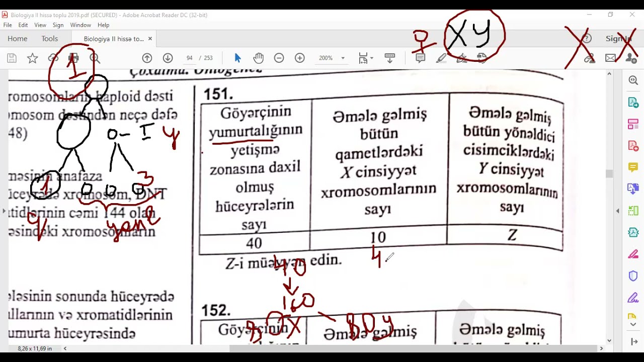Open the Comment tool in the side pane
Viewport: 644px width, 362px height.
coord(633,167)
